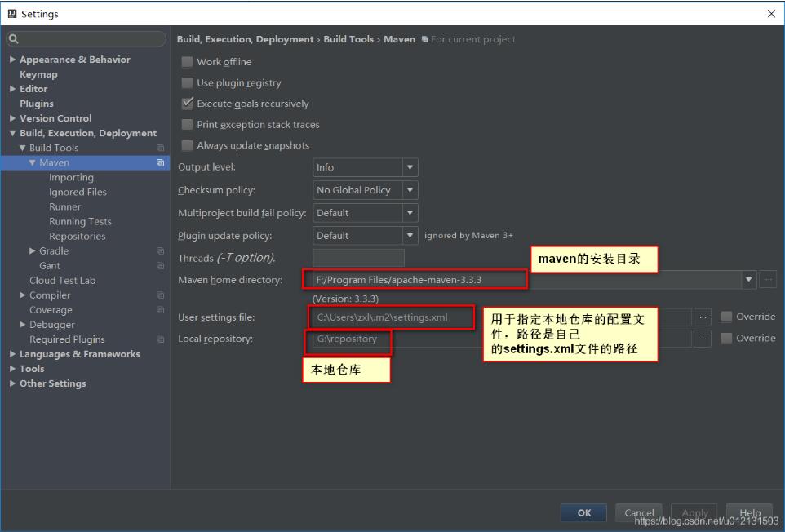
Task: Click the per-project icon beside Required Plugins
Action: [160, 339]
